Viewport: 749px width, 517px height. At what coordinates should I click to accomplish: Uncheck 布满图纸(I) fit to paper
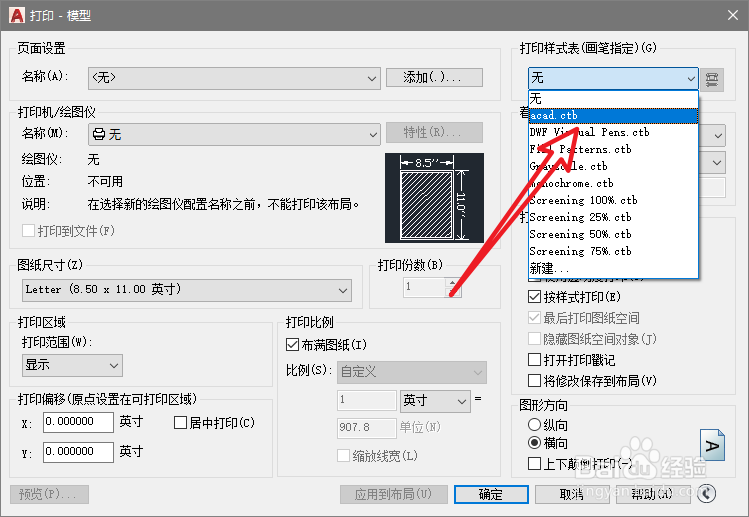click(x=292, y=345)
